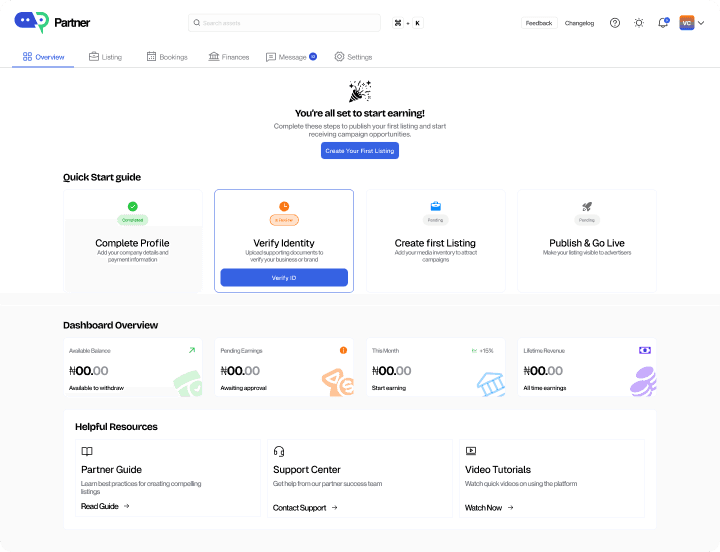Switch to the Overview tab
Viewport: 720px width, 552px height.
pyautogui.click(x=43, y=57)
